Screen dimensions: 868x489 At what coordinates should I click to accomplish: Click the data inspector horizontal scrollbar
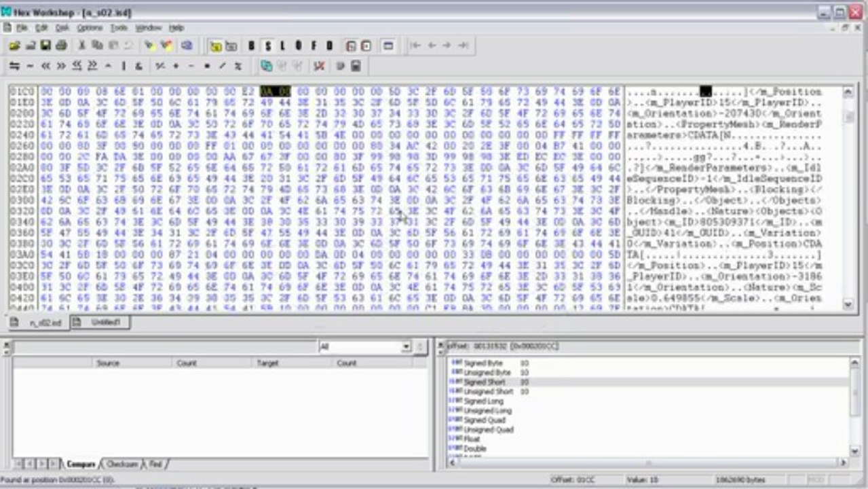pos(648,463)
